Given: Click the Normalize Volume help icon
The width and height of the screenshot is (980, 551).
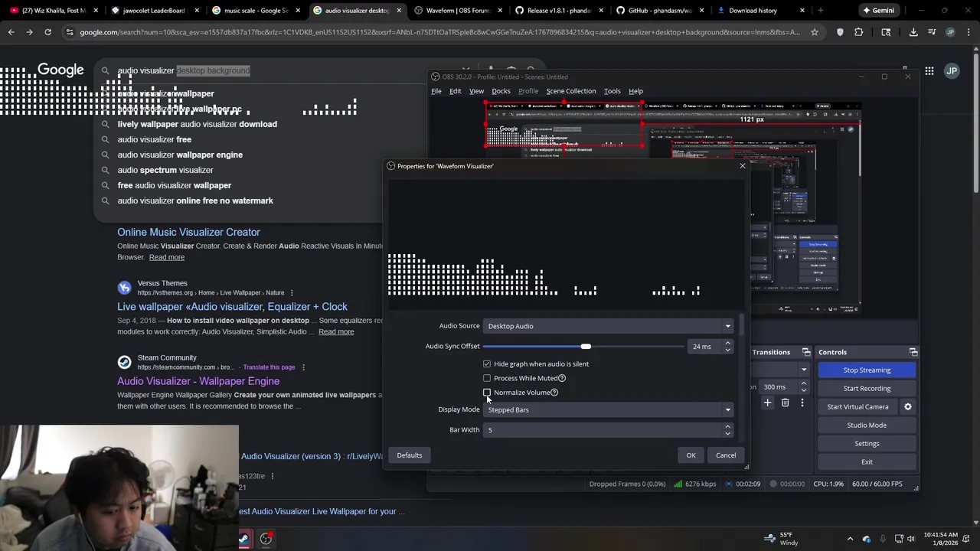Looking at the screenshot, I should point(554,393).
